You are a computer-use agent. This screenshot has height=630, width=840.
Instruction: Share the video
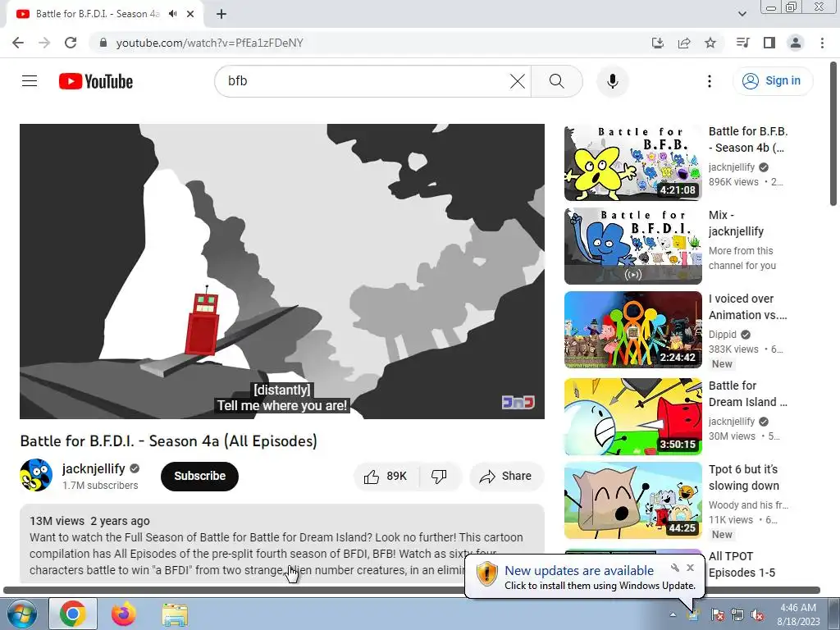(506, 477)
